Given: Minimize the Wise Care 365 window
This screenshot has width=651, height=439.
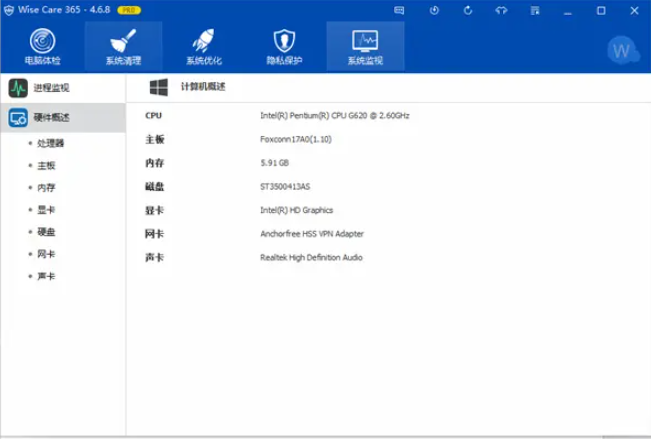Looking at the screenshot, I should [568, 11].
